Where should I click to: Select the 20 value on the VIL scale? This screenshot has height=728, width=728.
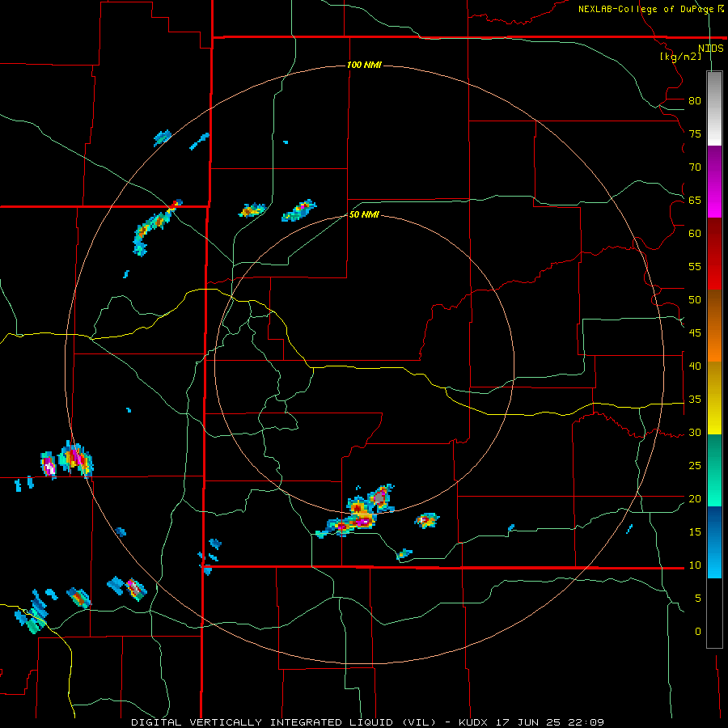[x=695, y=498]
